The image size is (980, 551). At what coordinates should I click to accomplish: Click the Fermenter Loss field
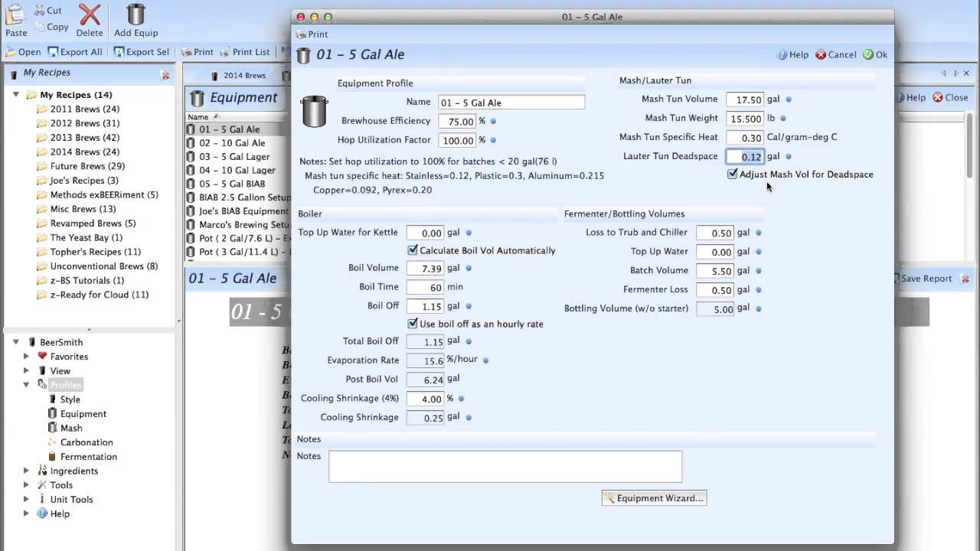pos(715,290)
